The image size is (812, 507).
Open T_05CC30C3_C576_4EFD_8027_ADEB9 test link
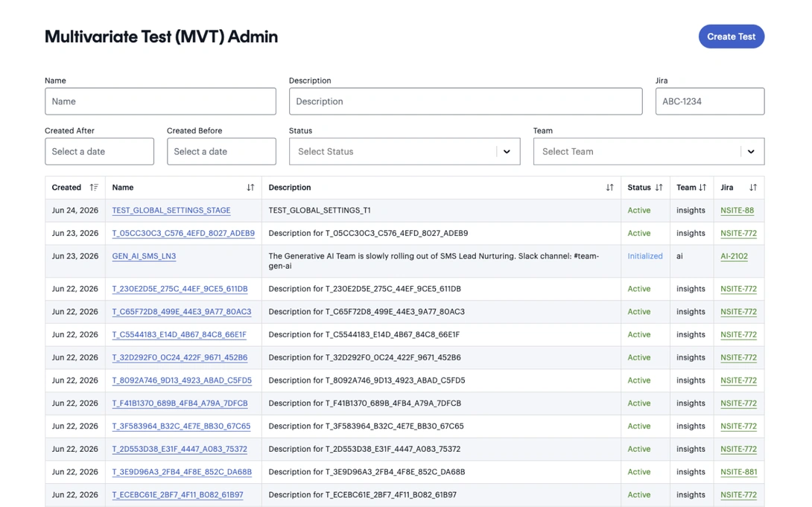[x=183, y=233]
